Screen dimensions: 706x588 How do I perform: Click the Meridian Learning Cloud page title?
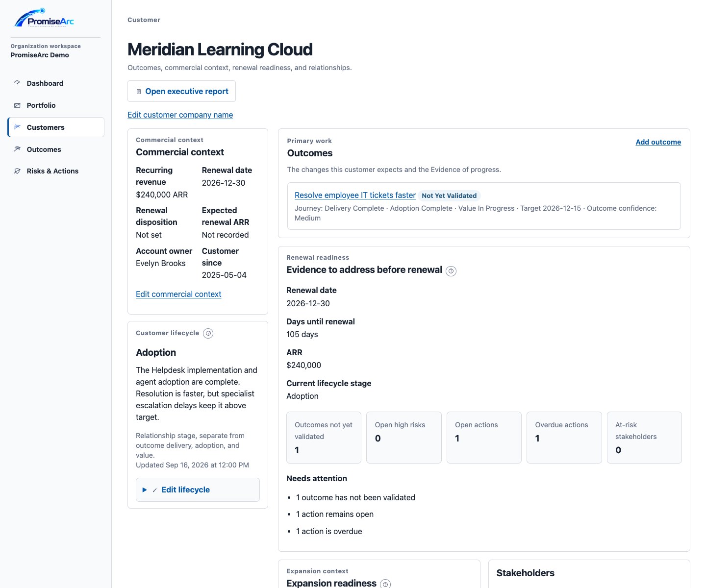point(220,49)
